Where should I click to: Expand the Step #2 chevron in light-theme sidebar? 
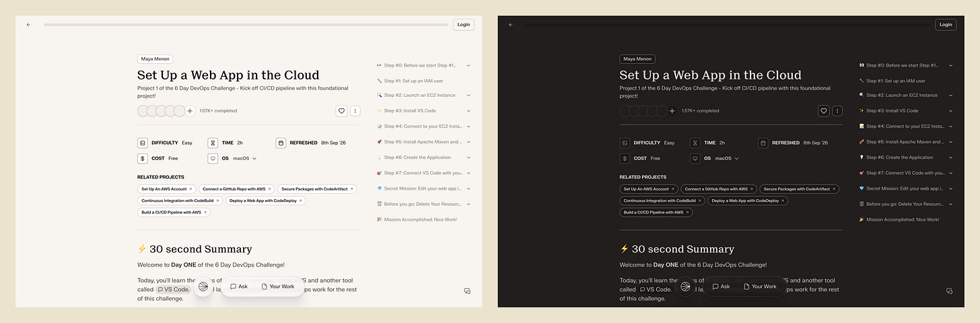click(468, 96)
